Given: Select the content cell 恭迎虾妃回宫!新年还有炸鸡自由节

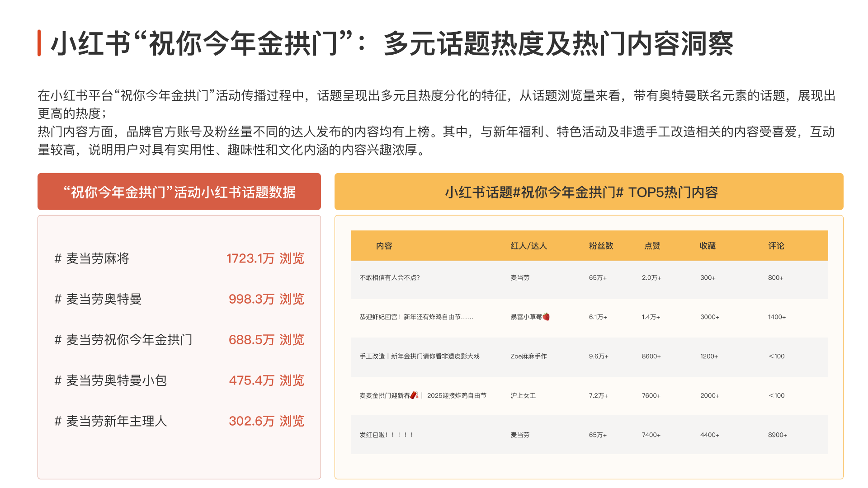Looking at the screenshot, I should (x=416, y=317).
